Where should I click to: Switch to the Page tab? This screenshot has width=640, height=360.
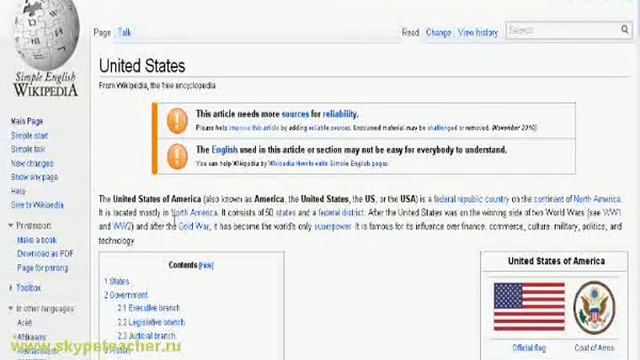[x=102, y=33]
